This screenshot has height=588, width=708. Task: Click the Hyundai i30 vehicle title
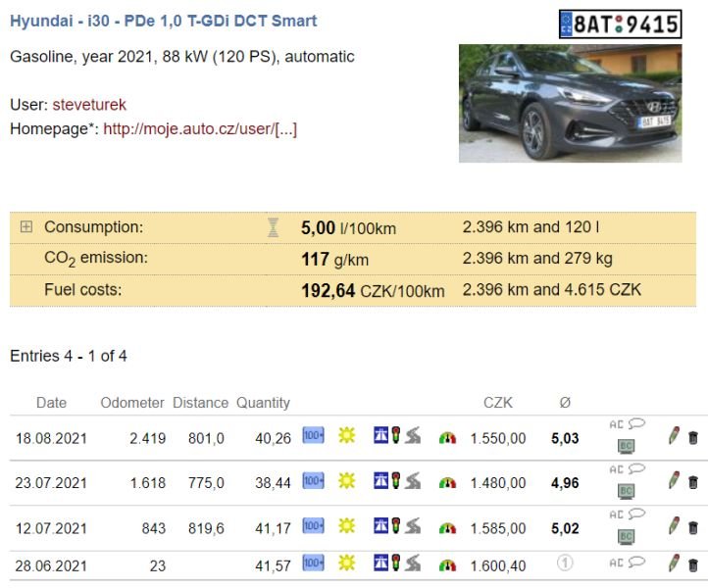[163, 21]
